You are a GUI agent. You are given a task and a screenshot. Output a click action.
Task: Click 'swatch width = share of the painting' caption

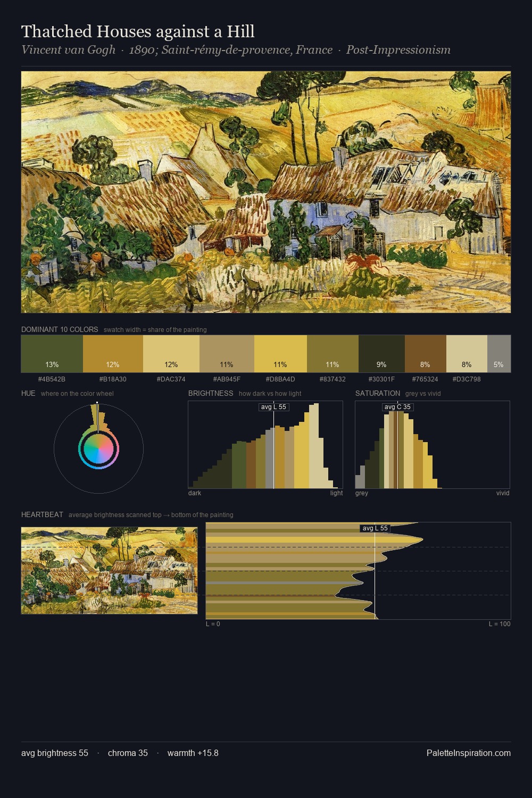155,330
